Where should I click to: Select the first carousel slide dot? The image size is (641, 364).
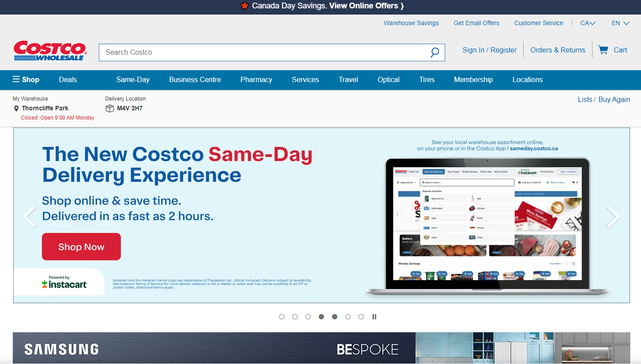pos(282,317)
